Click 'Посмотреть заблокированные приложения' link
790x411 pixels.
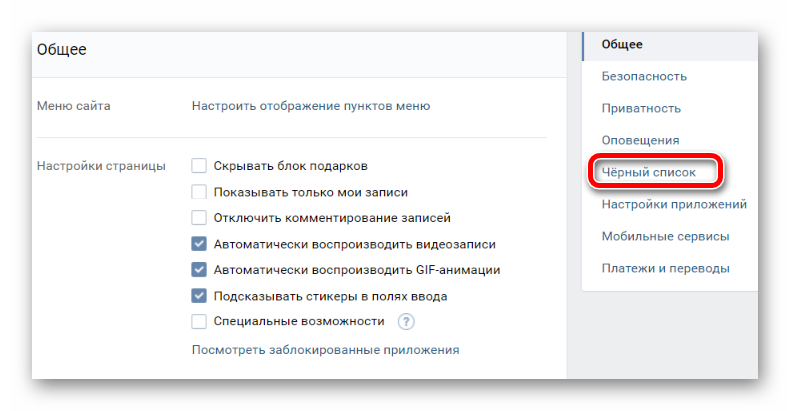coord(325,350)
